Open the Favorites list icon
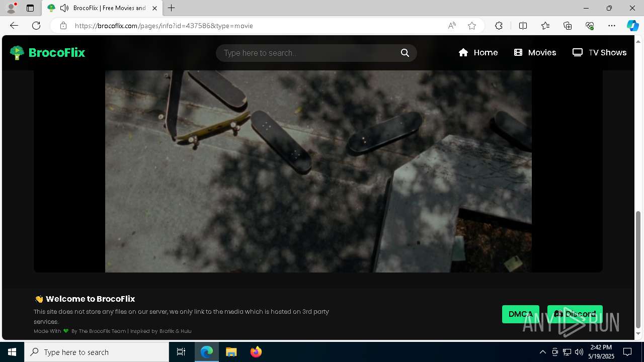644x362 pixels. point(545,26)
